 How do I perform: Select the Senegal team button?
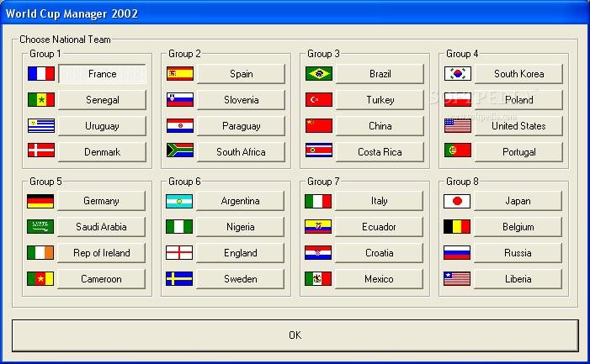point(103,99)
